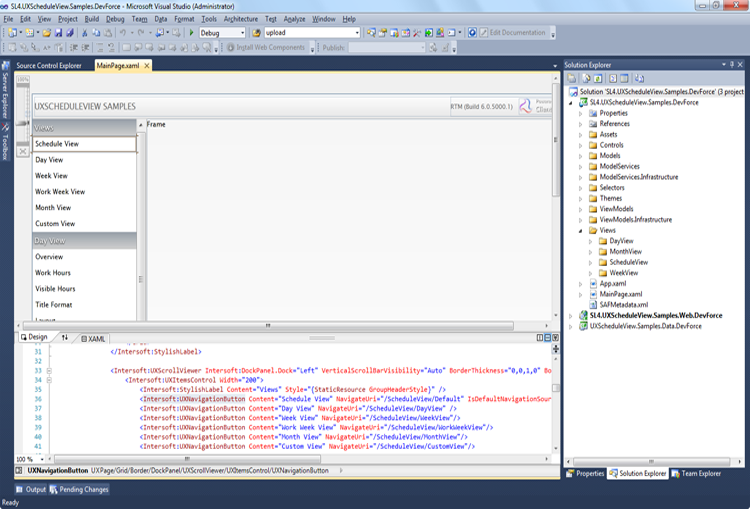The height and width of the screenshot is (509, 750).
Task: Switch to the Source Control Explorer tab
Action: [x=49, y=66]
